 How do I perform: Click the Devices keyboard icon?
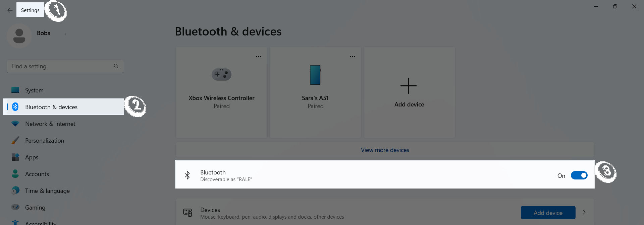187,213
